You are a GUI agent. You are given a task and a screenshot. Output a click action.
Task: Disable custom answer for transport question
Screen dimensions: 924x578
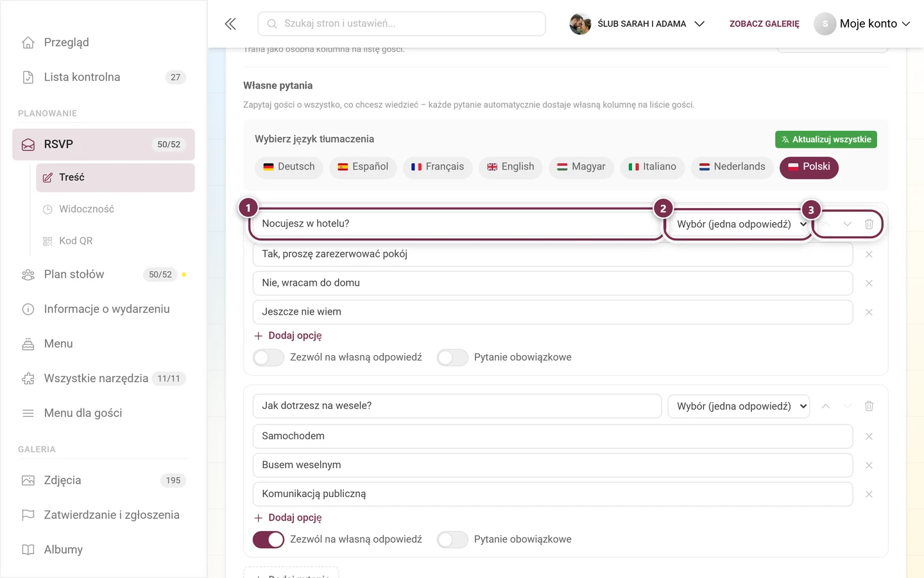[268, 539]
